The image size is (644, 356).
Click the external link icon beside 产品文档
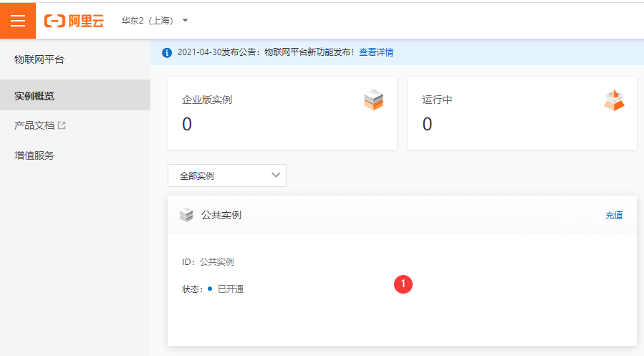pos(62,125)
